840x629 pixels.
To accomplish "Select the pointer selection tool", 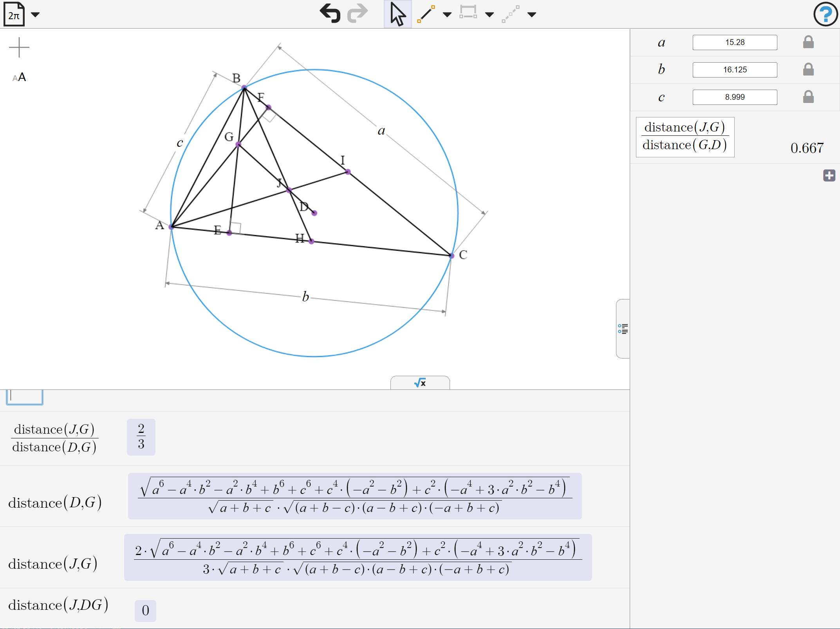I will 397,14.
